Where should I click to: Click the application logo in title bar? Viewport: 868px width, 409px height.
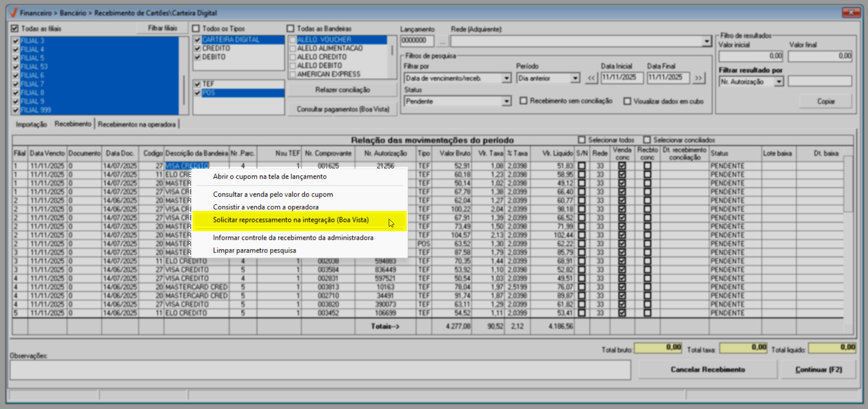coord(13,13)
